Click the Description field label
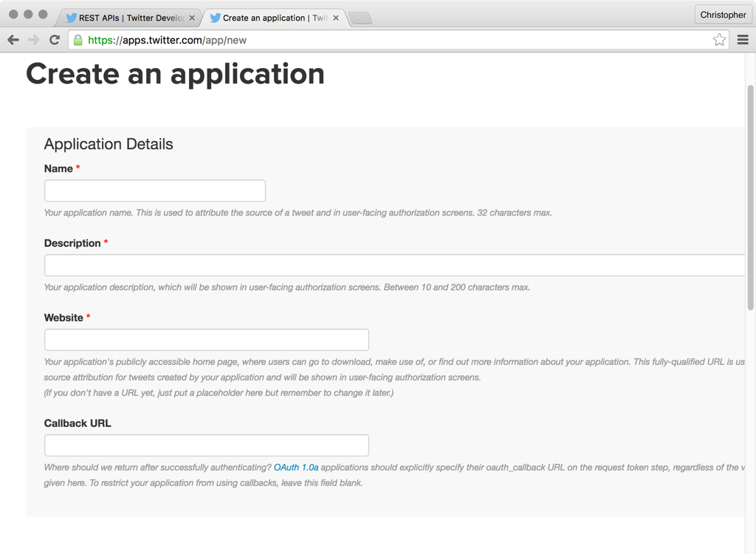The height and width of the screenshot is (554, 756). pos(72,243)
